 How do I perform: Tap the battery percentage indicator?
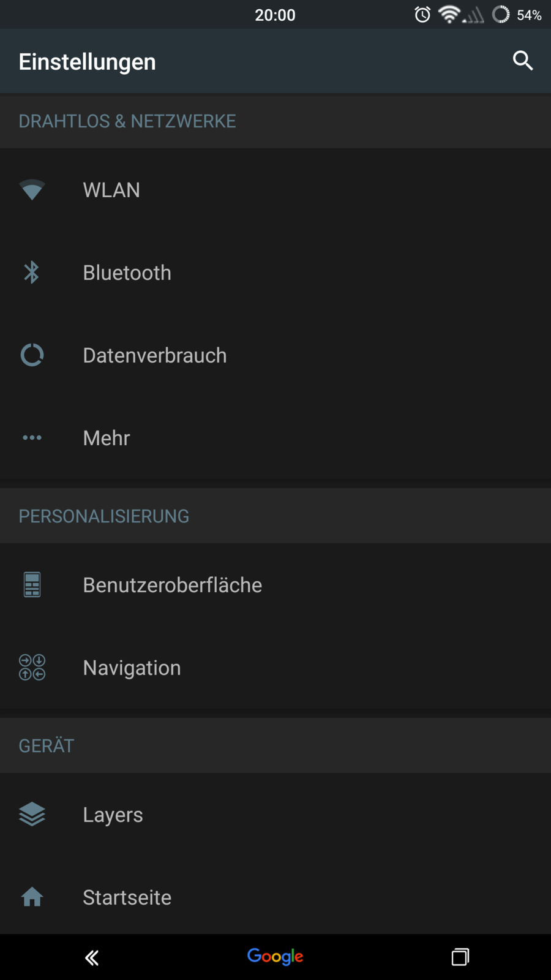[x=529, y=15]
